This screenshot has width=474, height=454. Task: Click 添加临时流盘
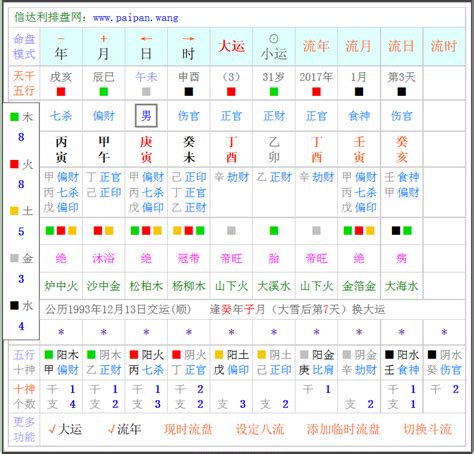[x=344, y=429]
